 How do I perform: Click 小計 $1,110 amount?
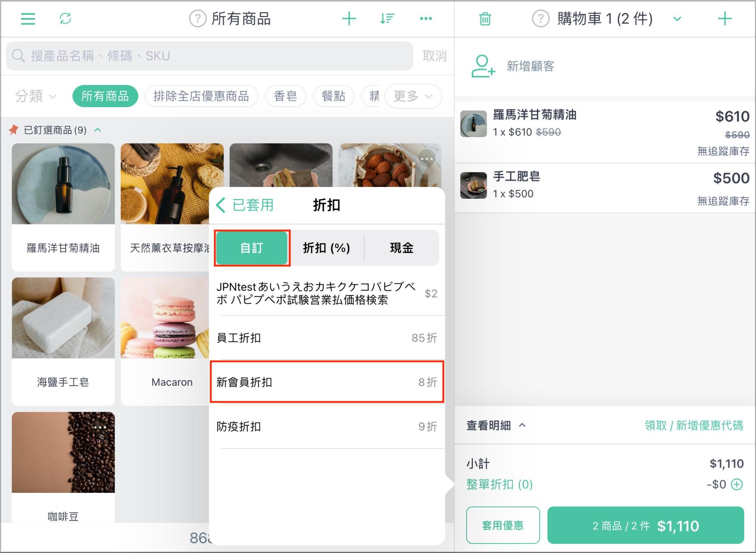tap(726, 463)
